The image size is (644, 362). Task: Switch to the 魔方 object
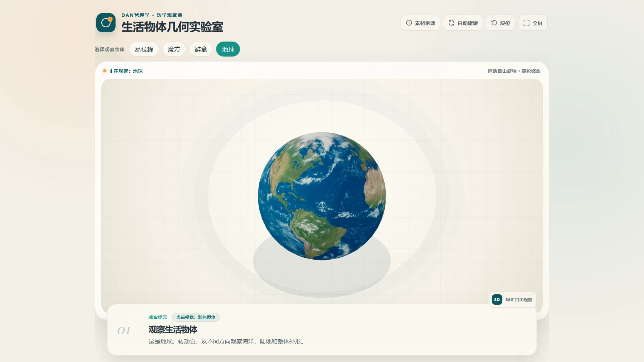174,49
